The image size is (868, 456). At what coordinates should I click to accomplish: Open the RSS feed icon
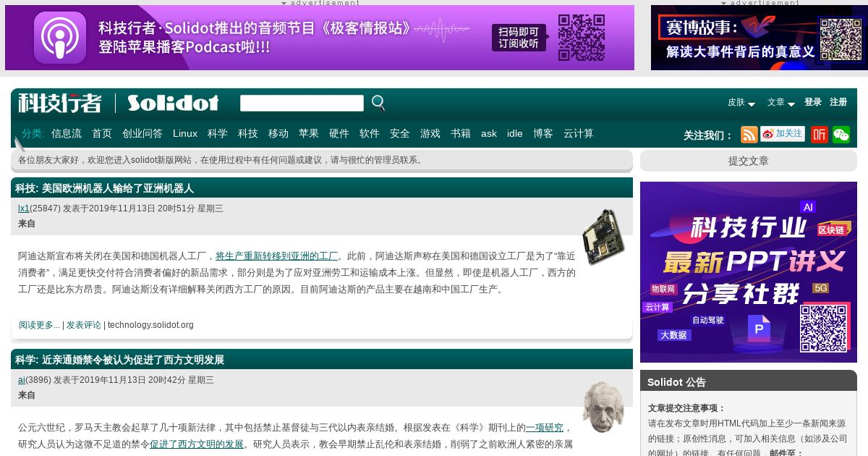click(x=749, y=135)
